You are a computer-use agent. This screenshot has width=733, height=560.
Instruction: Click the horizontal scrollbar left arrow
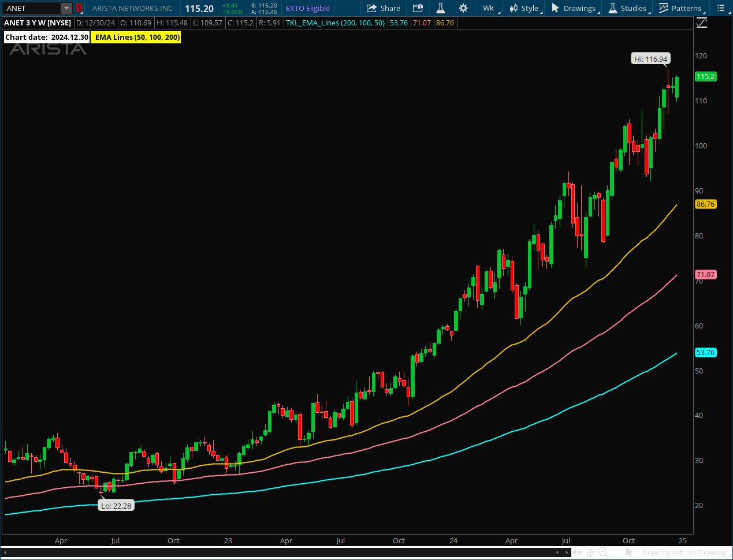pos(5,552)
